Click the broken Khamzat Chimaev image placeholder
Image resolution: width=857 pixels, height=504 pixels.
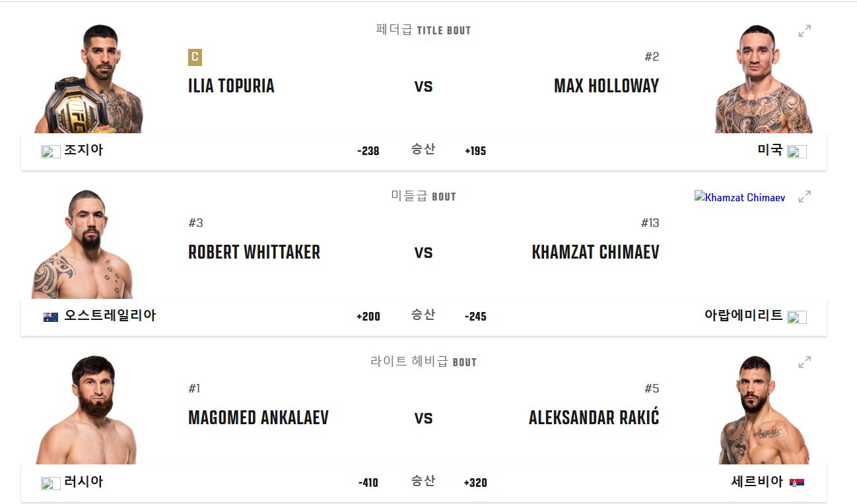pos(739,197)
